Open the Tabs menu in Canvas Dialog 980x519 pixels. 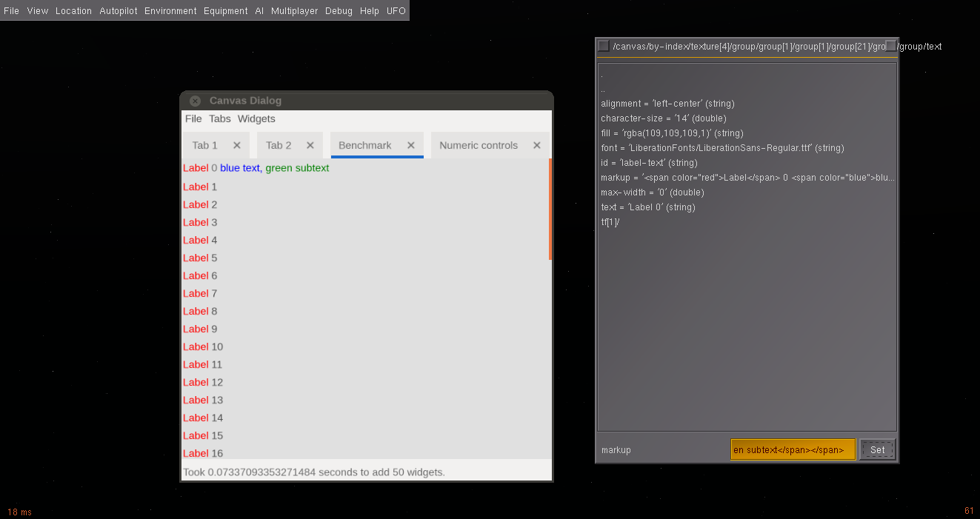point(220,119)
